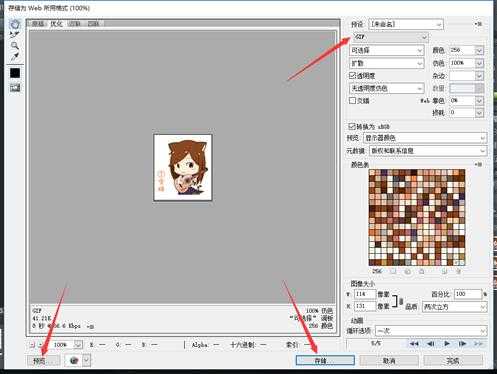Toggle the 透明度 transparency checkbox
This screenshot has width=497, height=374.
pyautogui.click(x=352, y=75)
